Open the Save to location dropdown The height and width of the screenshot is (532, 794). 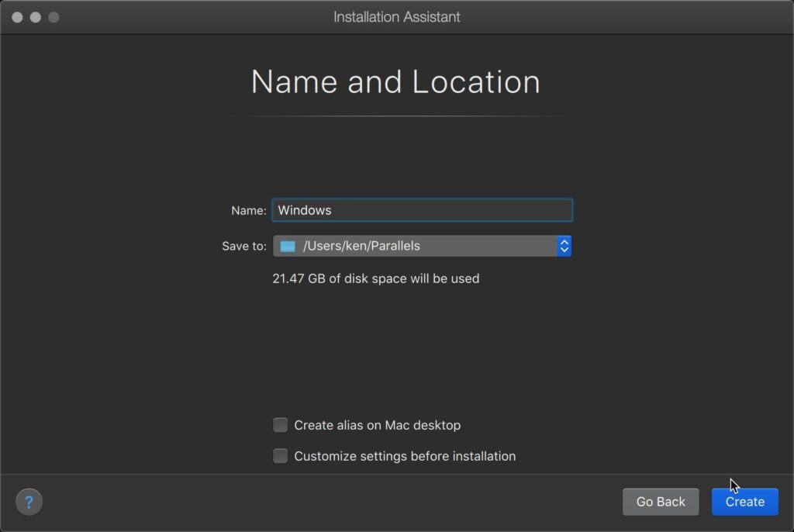pos(422,246)
